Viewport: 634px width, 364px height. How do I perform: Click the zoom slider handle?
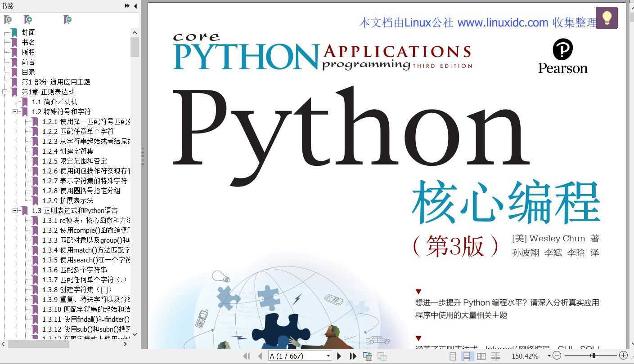(594, 355)
